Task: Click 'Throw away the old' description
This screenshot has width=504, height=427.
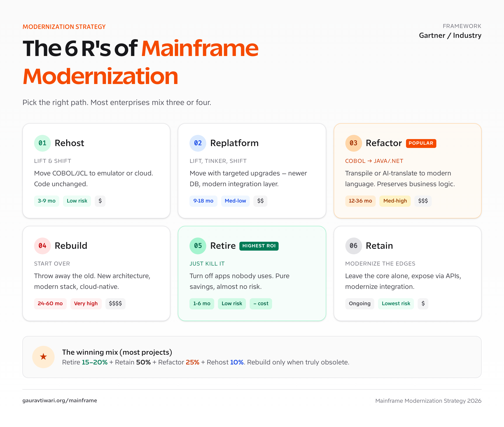Action: pyautogui.click(x=92, y=281)
